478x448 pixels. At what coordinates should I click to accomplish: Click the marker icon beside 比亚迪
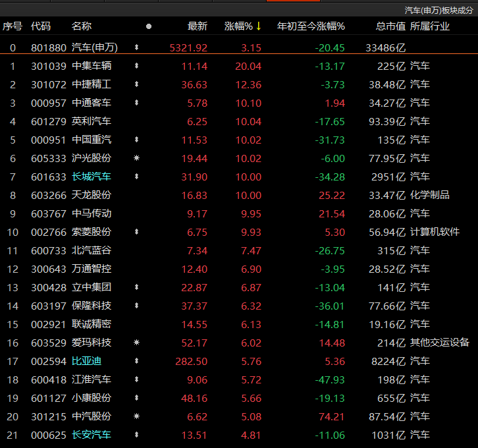pyautogui.click(x=137, y=361)
